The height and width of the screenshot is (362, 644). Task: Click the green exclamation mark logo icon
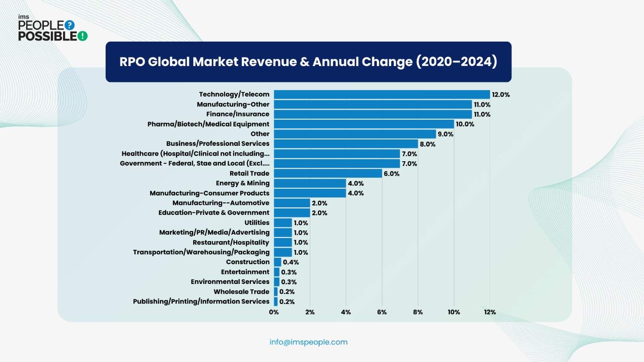point(82,36)
